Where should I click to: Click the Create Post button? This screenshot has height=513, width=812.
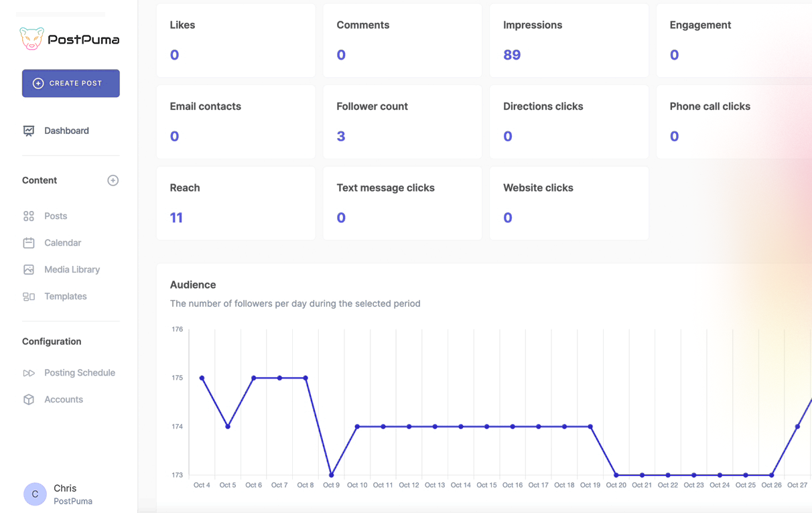pos(71,83)
